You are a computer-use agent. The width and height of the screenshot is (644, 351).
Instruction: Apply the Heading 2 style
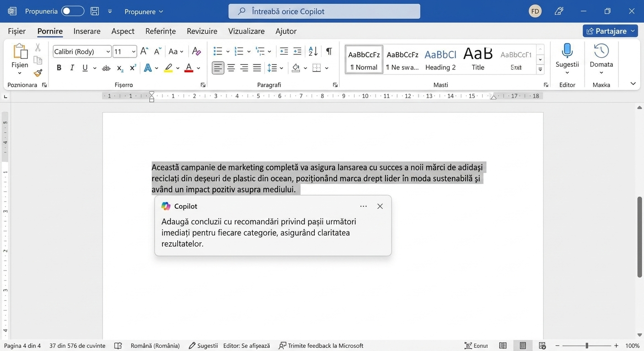click(440, 59)
